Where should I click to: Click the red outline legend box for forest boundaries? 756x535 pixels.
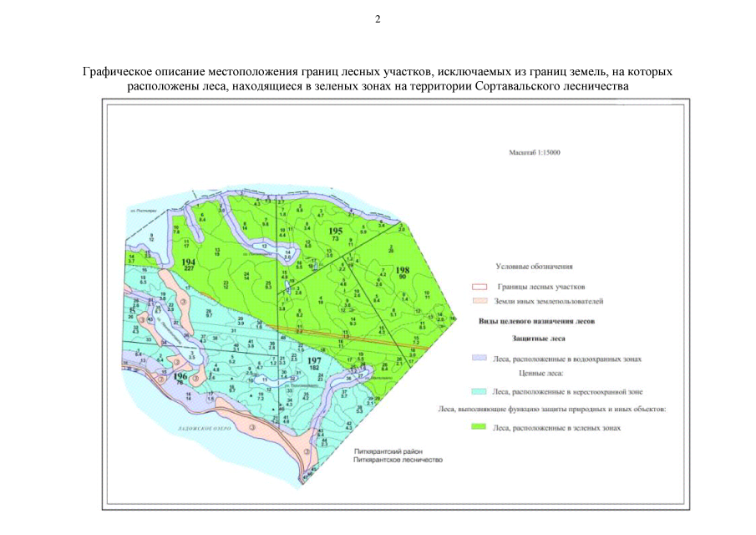tap(478, 287)
